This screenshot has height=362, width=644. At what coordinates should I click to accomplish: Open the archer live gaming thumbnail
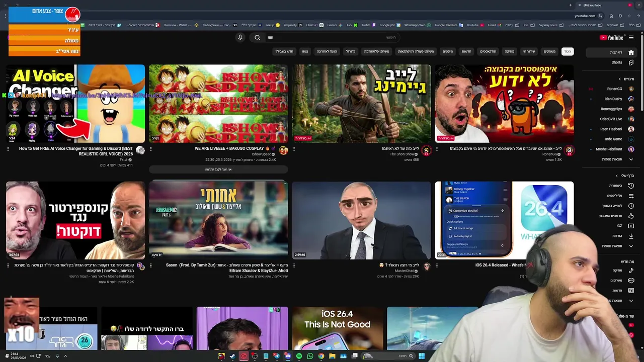(361, 104)
